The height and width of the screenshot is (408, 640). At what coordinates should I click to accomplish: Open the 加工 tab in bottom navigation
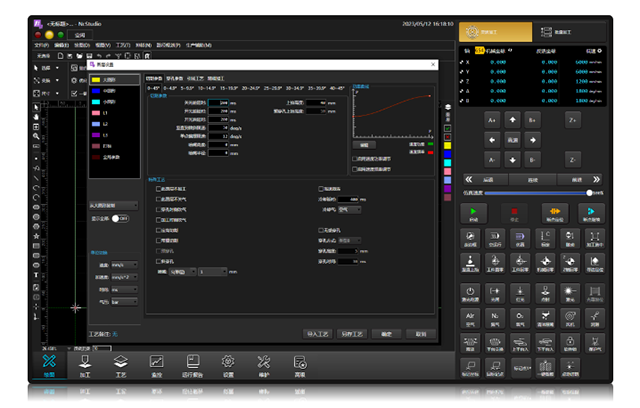tap(85, 364)
